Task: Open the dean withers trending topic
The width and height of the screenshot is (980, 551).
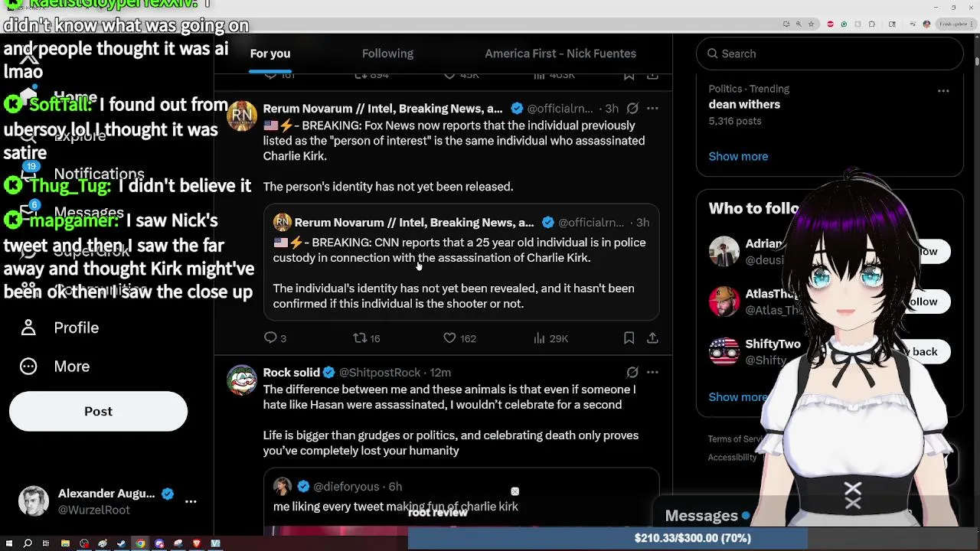Action: pos(744,105)
